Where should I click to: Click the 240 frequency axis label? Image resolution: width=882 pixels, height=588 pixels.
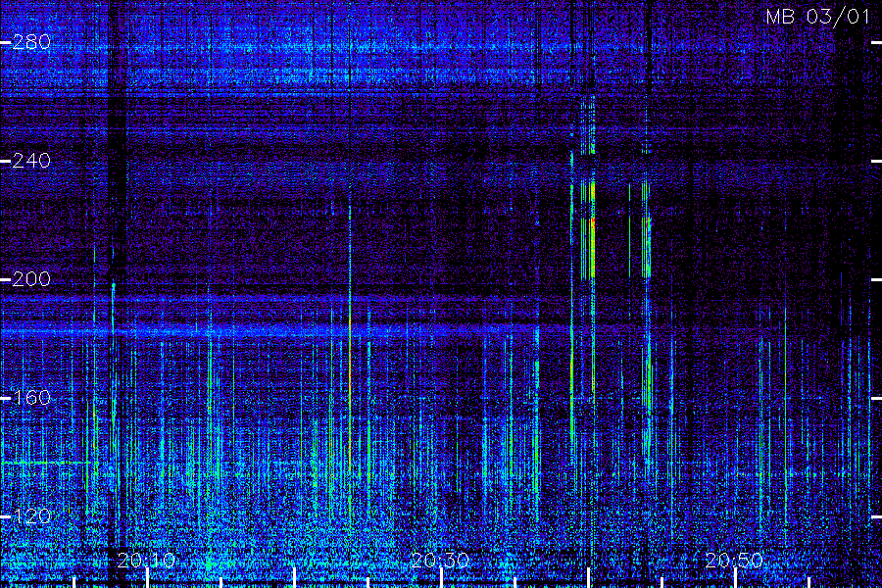coord(31,161)
